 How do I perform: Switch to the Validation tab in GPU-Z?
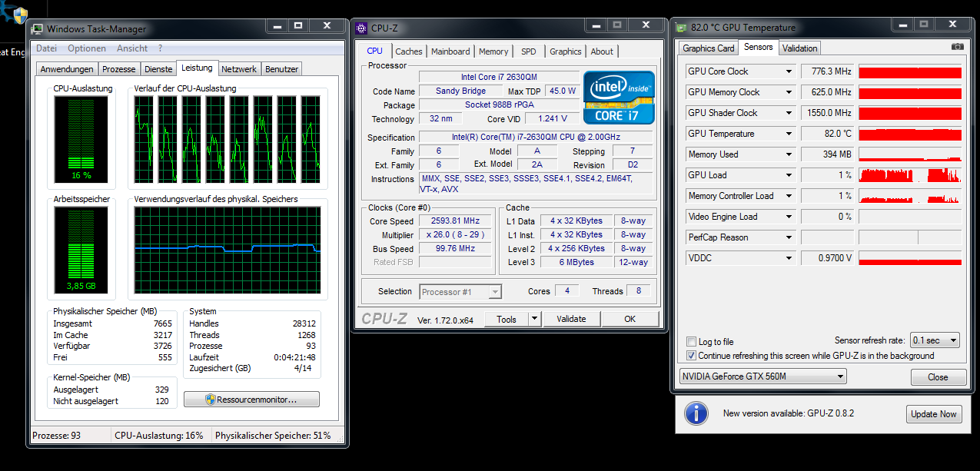pos(800,48)
